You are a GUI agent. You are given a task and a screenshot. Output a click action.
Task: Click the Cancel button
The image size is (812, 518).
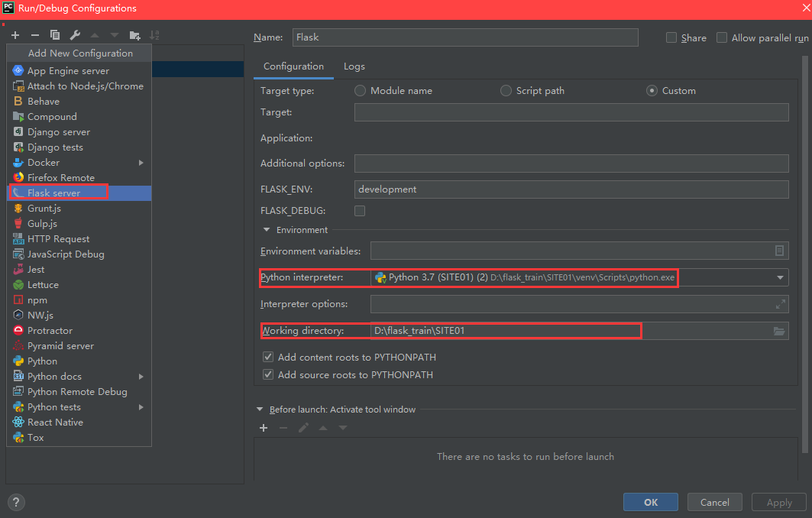pos(715,502)
